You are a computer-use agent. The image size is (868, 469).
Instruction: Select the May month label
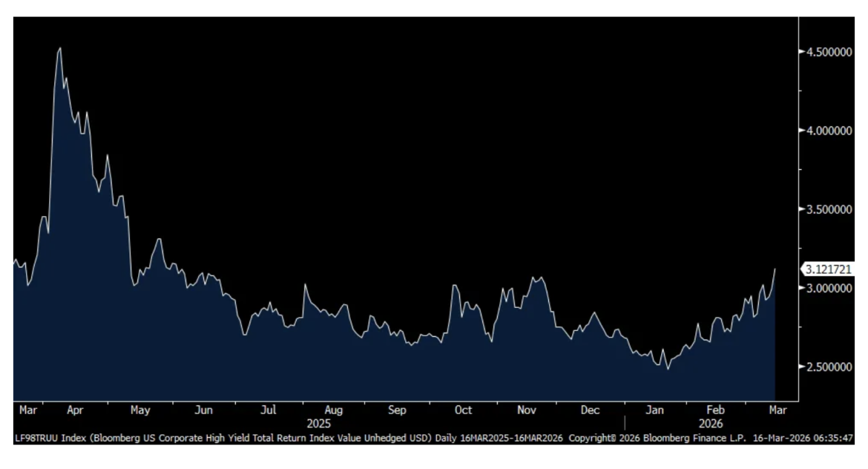click(x=140, y=410)
